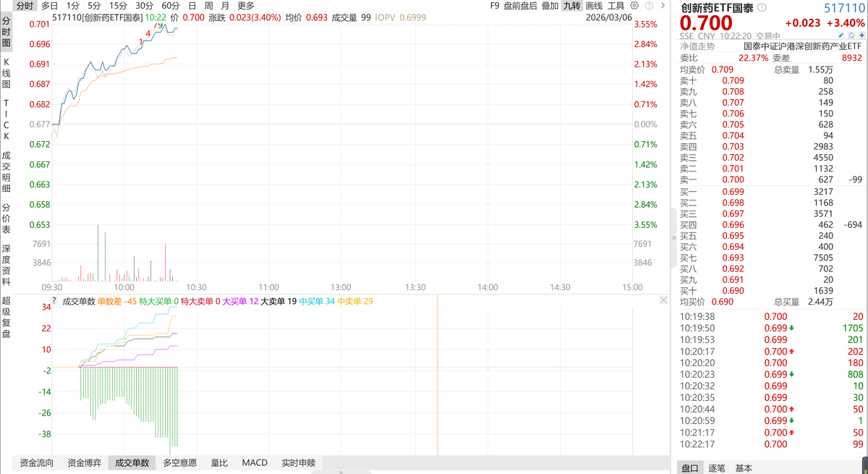Toggle the 叠加 overlay option
This screenshot has height=474, width=868.
(550, 6)
